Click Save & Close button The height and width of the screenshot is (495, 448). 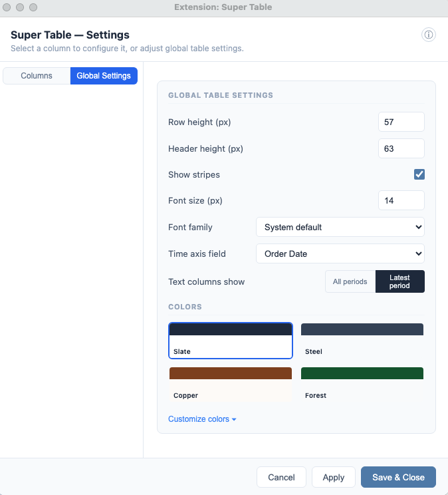pos(398,477)
